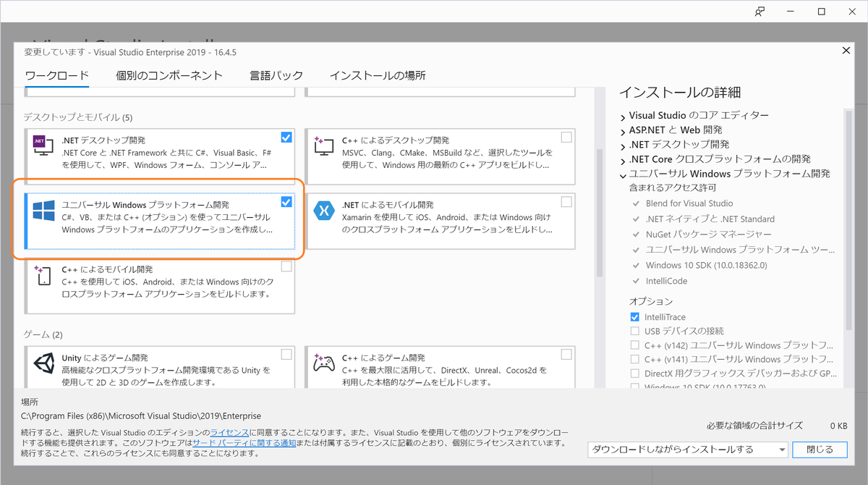868x485 pixels.
Task: Enable C++ (v142) ユニバーサル Windows option
Action: coord(635,345)
